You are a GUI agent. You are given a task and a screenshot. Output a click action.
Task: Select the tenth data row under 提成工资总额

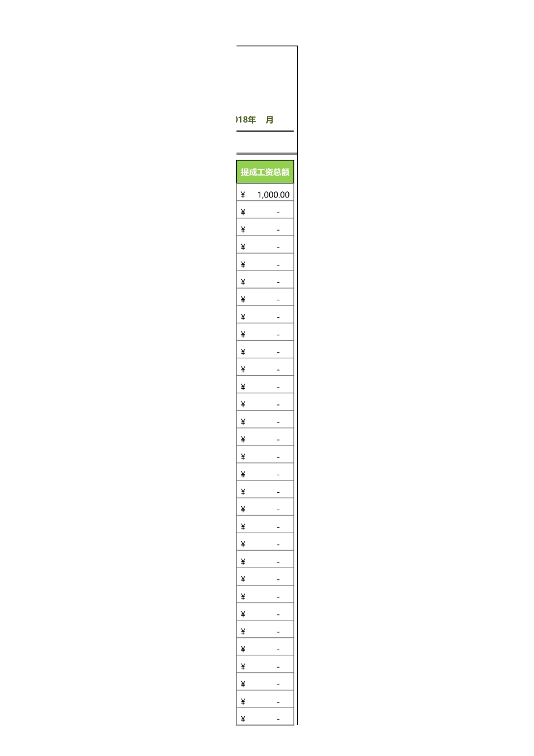click(x=265, y=352)
